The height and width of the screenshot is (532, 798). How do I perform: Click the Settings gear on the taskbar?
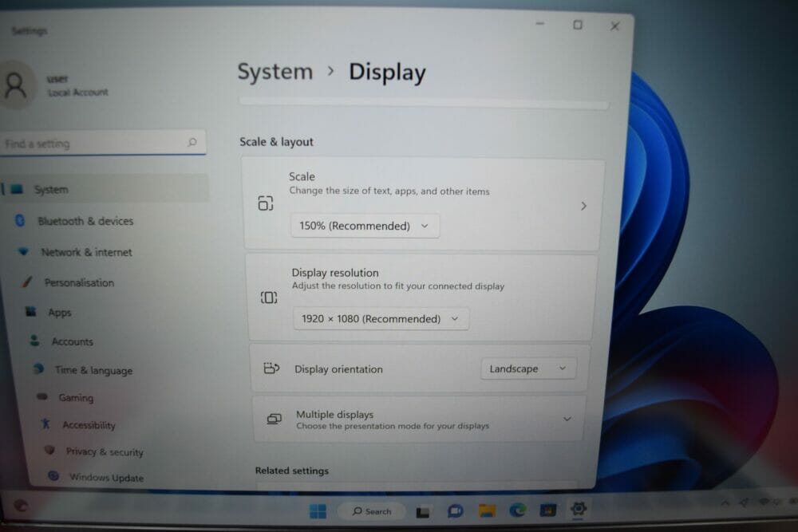[579, 509]
